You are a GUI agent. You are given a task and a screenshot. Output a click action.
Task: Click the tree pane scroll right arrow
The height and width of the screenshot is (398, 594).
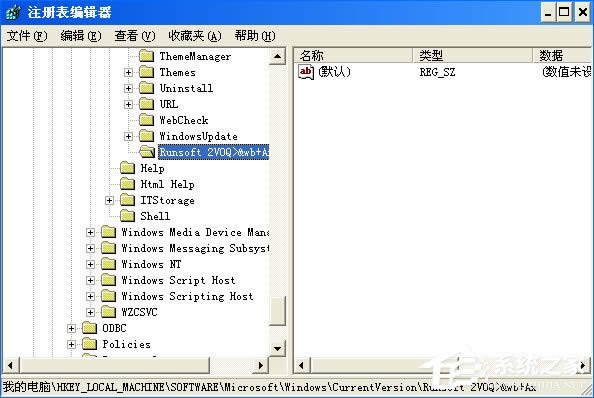click(260, 365)
